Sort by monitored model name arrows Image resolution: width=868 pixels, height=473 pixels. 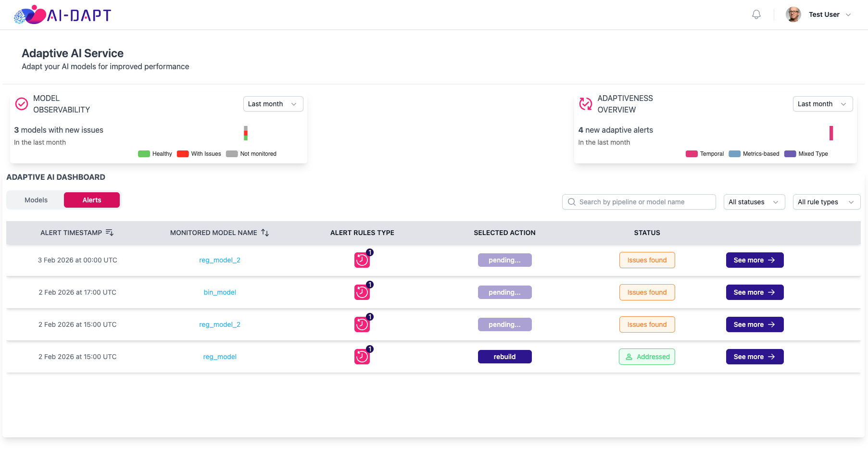pyautogui.click(x=265, y=233)
